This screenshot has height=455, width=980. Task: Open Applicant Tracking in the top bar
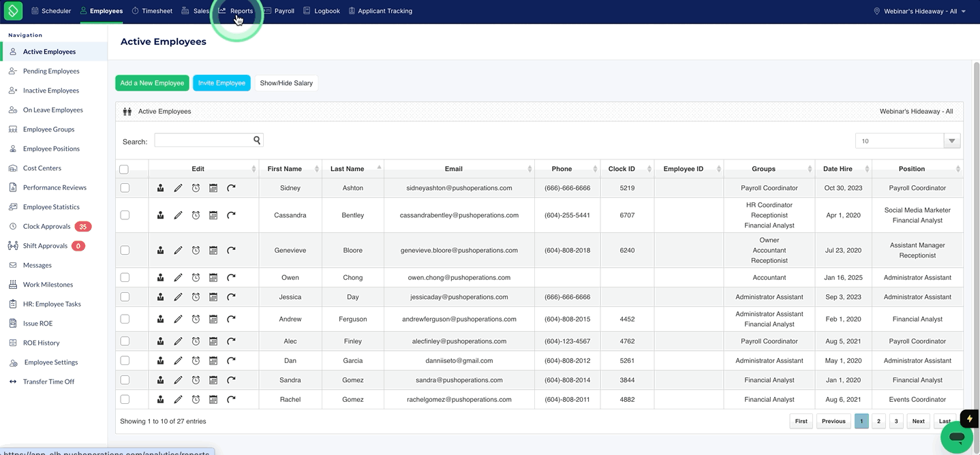(380, 11)
